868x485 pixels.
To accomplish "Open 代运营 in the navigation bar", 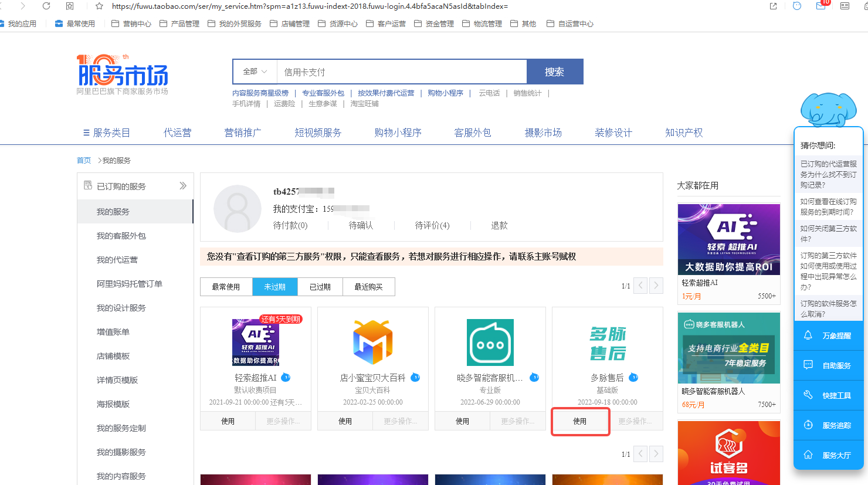I will click(178, 133).
